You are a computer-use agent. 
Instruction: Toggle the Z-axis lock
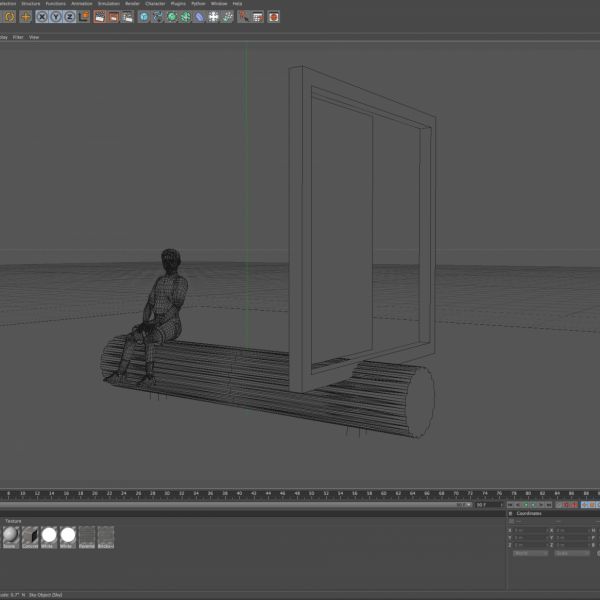[x=69, y=17]
